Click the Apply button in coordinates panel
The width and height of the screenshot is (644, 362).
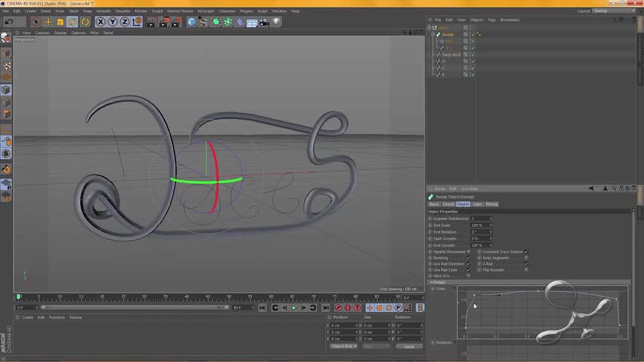tap(409, 346)
